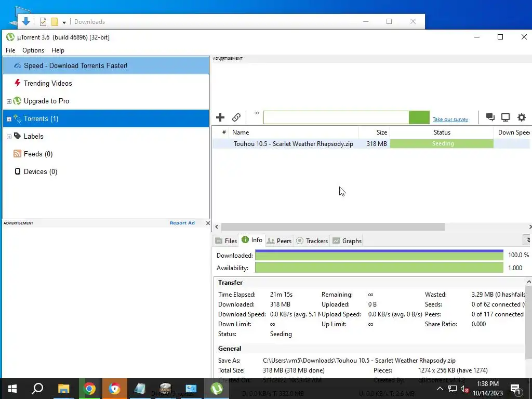Select Trending Videos in sidebar
The width and height of the screenshot is (532, 399).
pyautogui.click(x=106, y=83)
